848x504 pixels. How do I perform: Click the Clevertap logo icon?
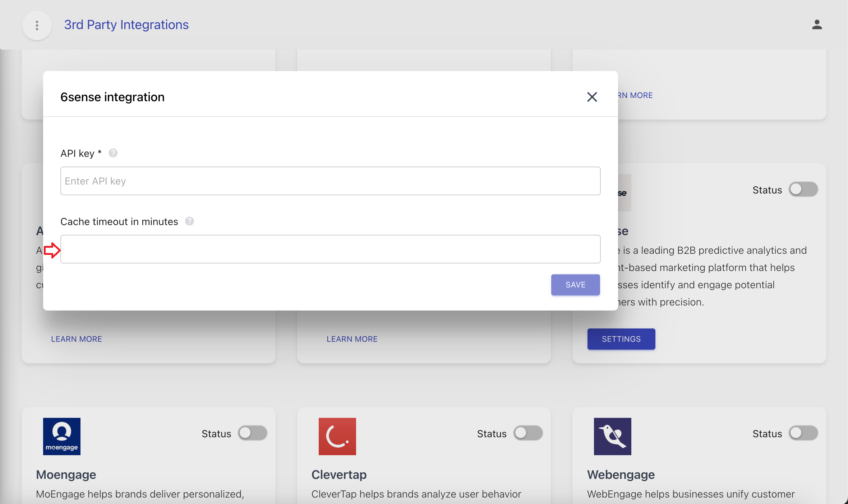tap(337, 436)
